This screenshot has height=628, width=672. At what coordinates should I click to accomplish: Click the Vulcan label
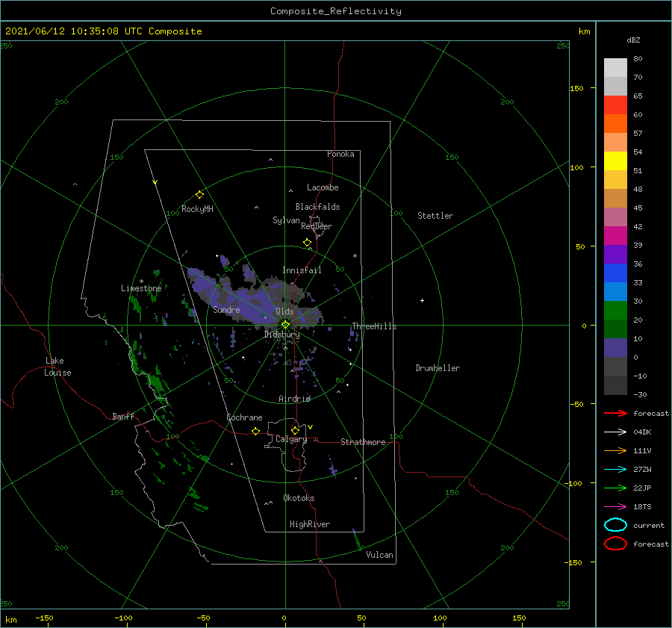coord(379,555)
